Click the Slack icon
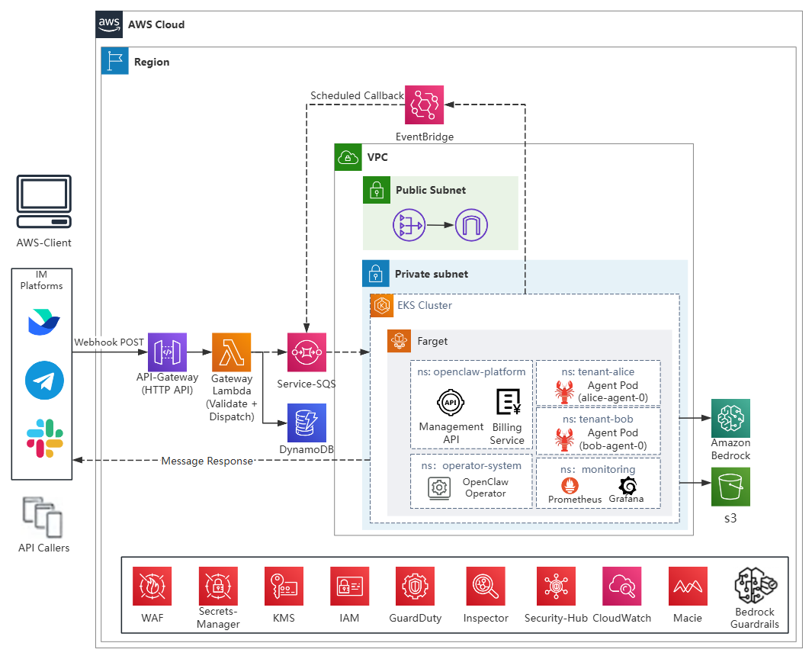Viewport: 812px width, 659px height. point(45,439)
